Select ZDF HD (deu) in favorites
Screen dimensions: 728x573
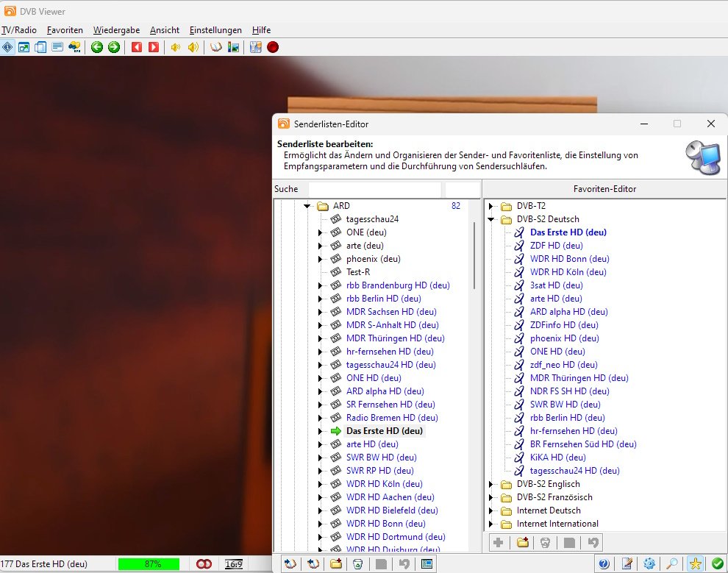(555, 246)
